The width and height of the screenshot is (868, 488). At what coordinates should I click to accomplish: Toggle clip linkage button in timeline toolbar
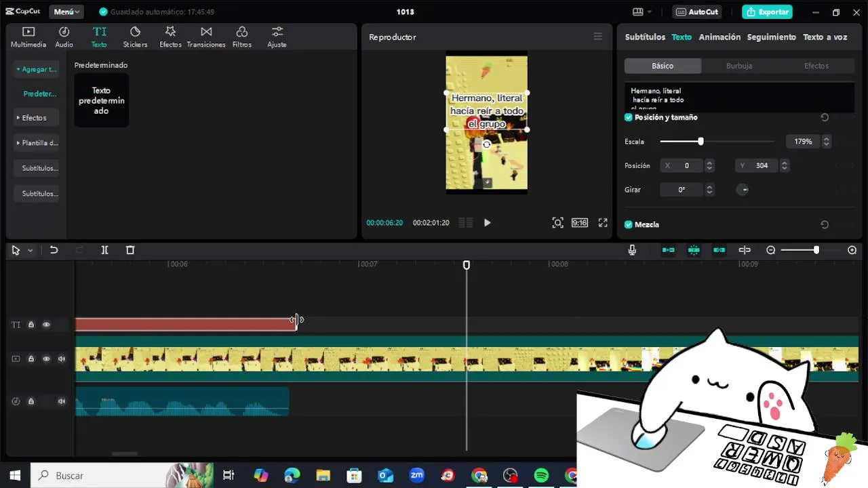coord(719,250)
